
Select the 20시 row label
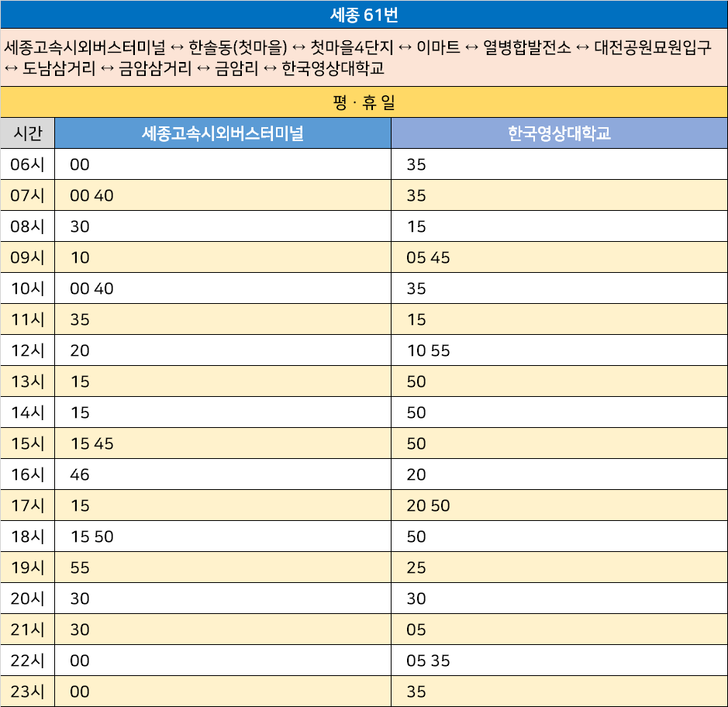(28, 598)
